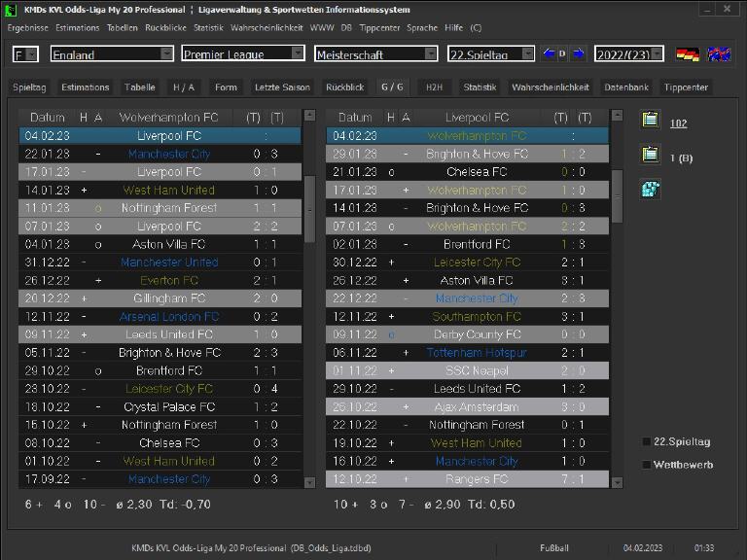
Task: Switch to the Letzte Saison tab
Action: point(282,87)
